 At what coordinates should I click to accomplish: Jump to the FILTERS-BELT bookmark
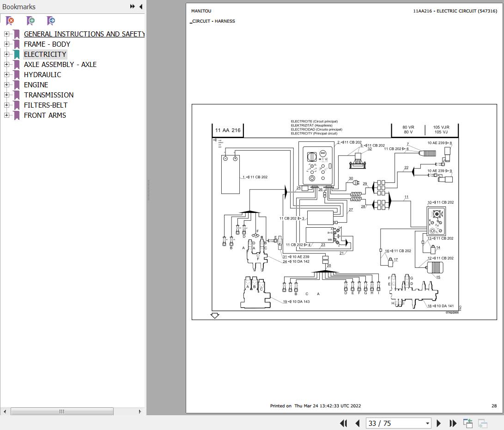pos(46,105)
